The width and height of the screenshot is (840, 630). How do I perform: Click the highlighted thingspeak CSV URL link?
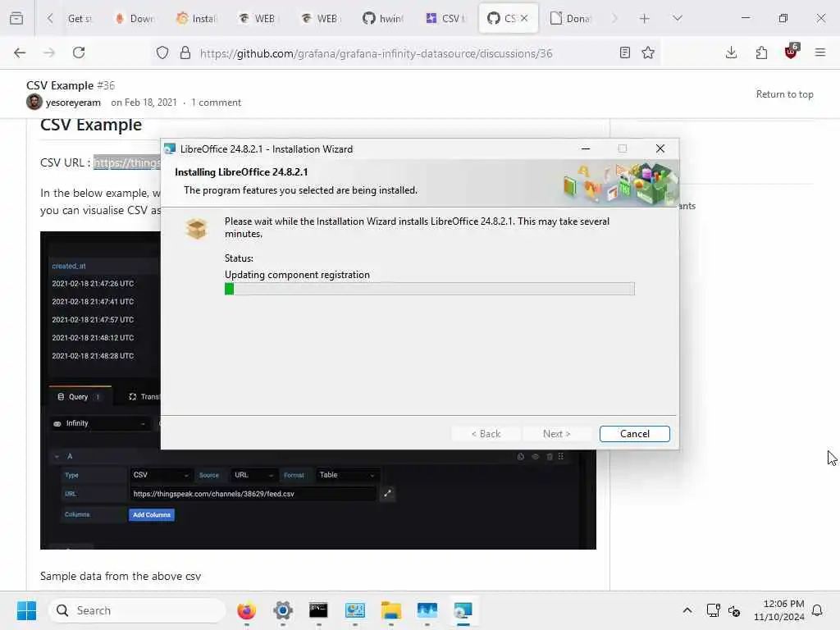click(127, 162)
